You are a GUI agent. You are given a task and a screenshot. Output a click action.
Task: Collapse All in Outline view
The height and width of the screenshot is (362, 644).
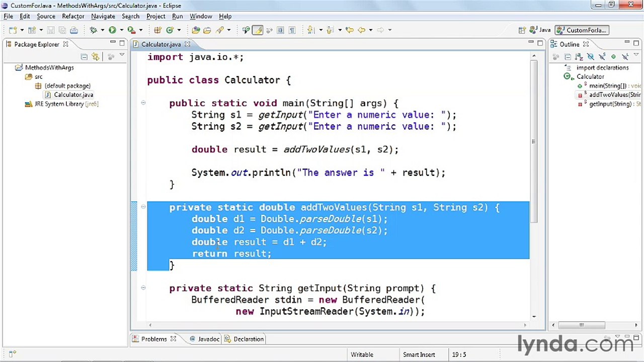pyautogui.click(x=567, y=57)
